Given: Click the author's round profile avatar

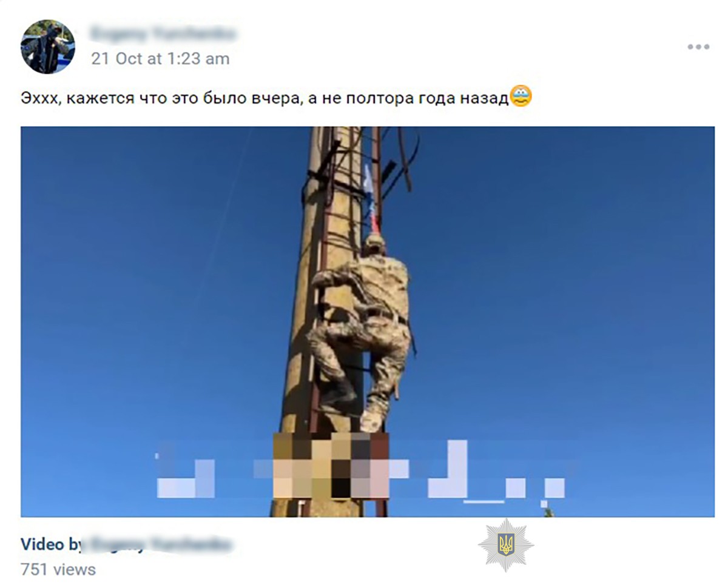Looking at the screenshot, I should (48, 47).
